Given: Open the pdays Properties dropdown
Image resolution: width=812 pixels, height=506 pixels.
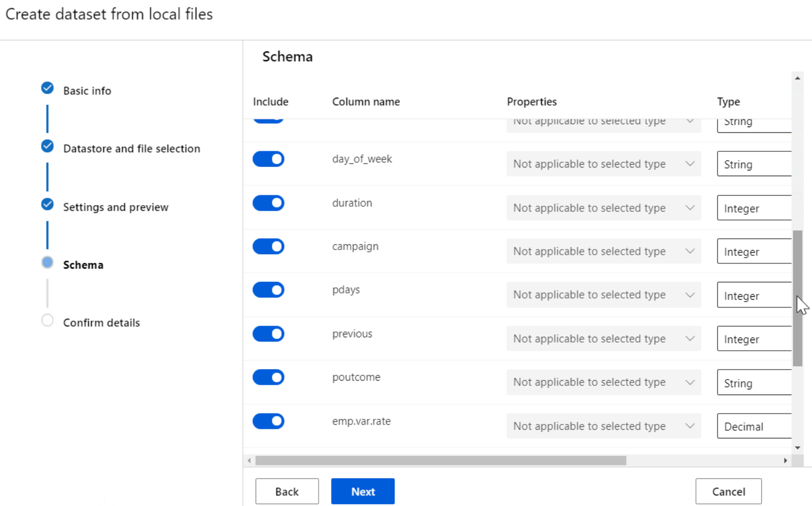Looking at the screenshot, I should point(603,295).
